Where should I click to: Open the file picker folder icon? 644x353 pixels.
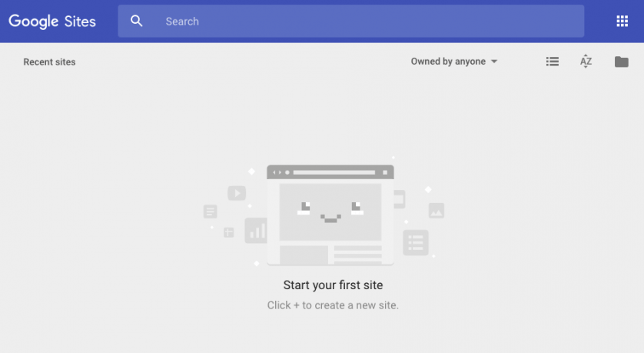coord(622,62)
